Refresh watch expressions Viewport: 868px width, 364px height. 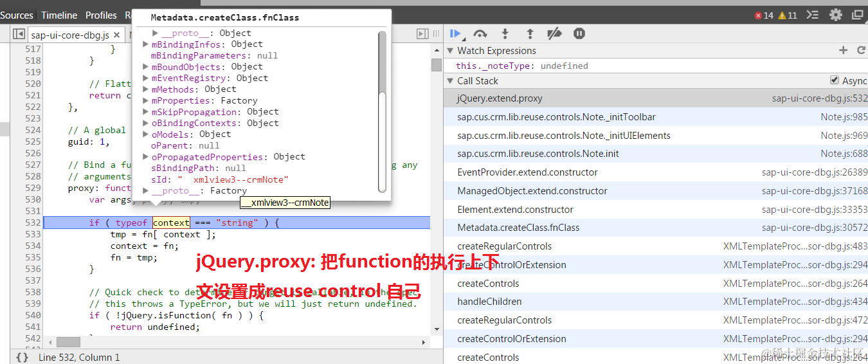click(x=862, y=50)
